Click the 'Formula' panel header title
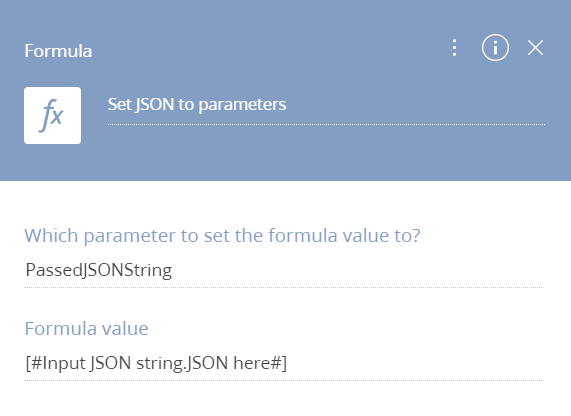The width and height of the screenshot is (571, 416). click(58, 51)
